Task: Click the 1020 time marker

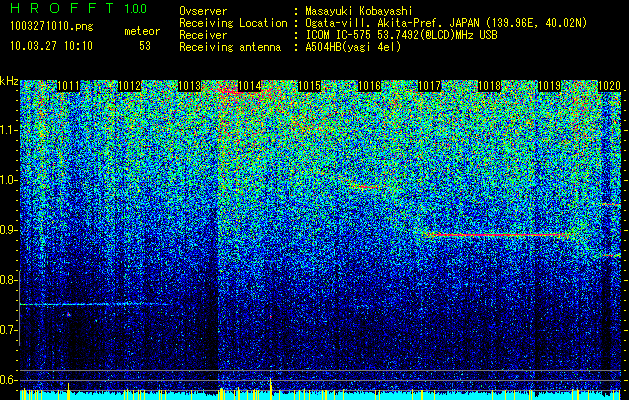Action: pyautogui.click(x=609, y=86)
